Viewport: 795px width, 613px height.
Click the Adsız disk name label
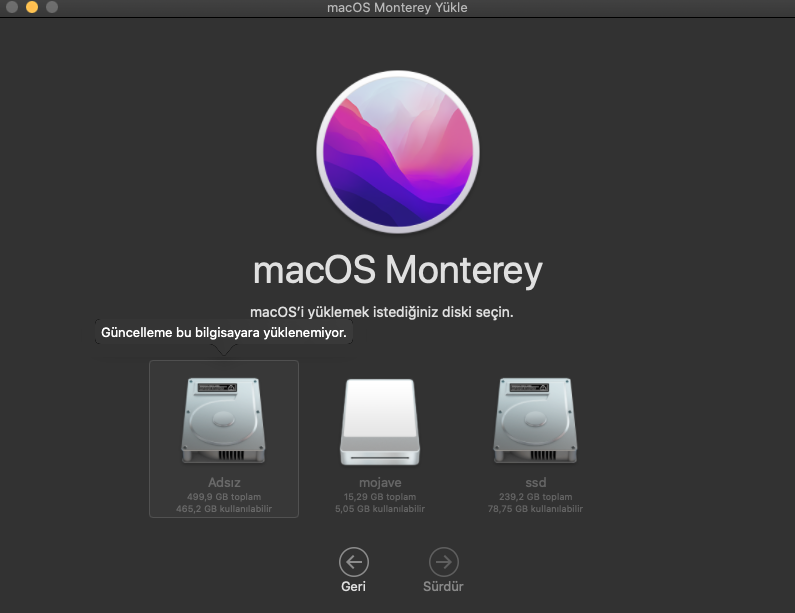[223, 483]
